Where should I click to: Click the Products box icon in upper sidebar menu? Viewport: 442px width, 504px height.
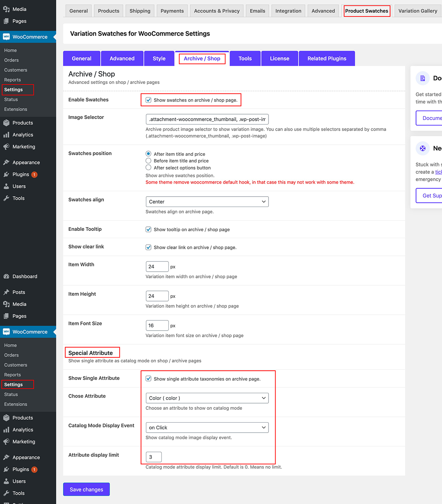tap(6, 123)
